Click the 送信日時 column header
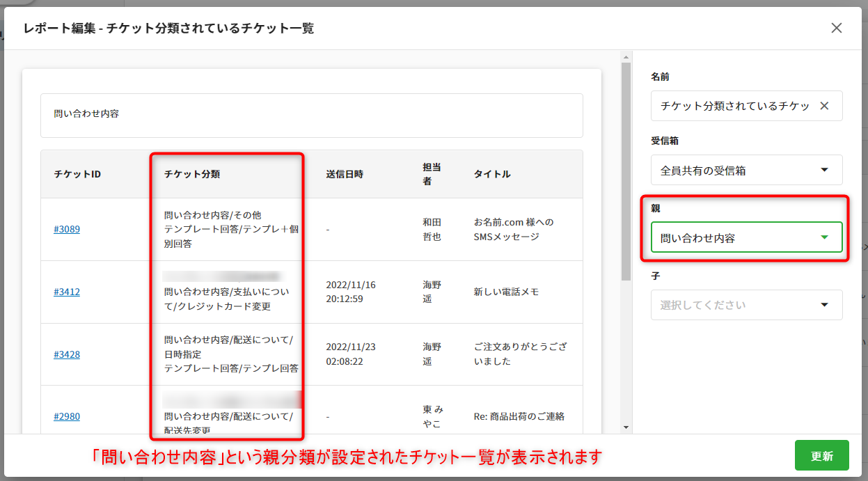 pos(345,174)
